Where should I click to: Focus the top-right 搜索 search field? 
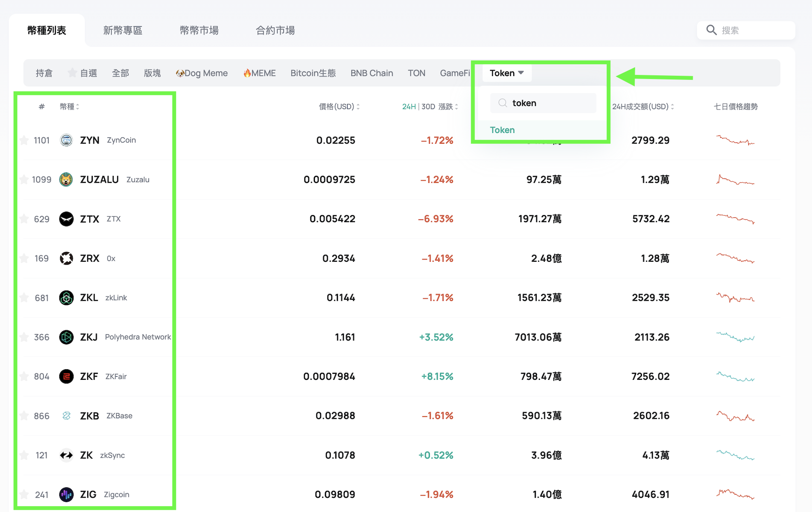(746, 30)
